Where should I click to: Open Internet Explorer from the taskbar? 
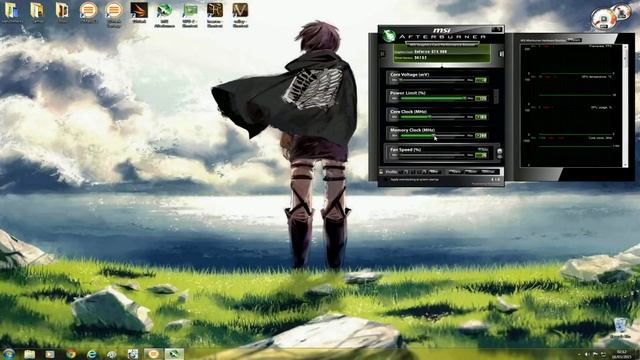click(x=91, y=354)
